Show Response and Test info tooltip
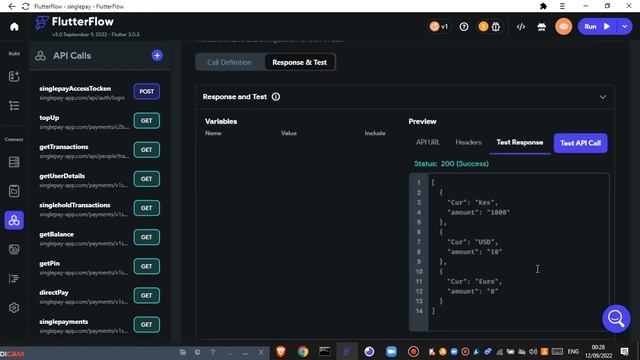The height and width of the screenshot is (360, 640). pos(276,97)
